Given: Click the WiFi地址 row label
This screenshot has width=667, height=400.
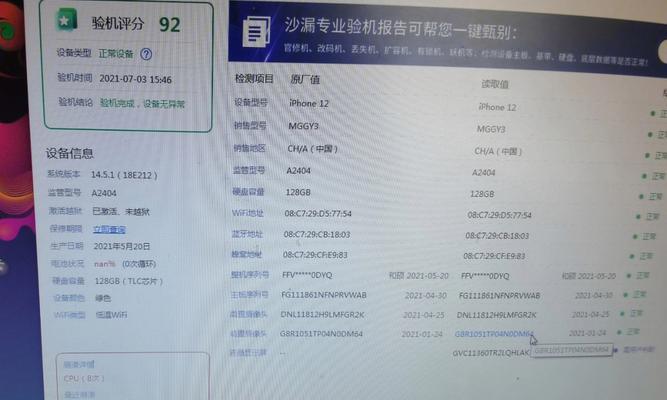Looking at the screenshot, I should point(248,213).
